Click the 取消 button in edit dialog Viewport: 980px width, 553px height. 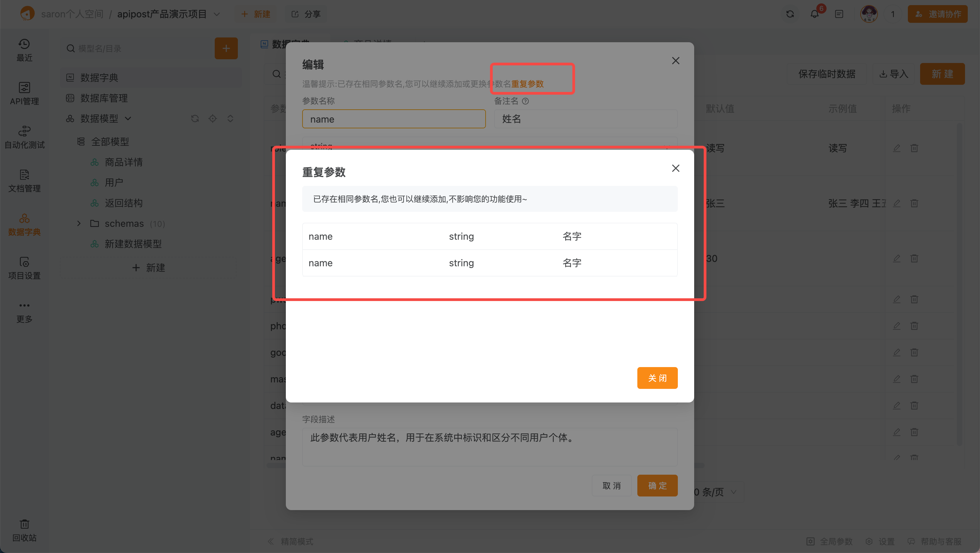click(x=611, y=485)
